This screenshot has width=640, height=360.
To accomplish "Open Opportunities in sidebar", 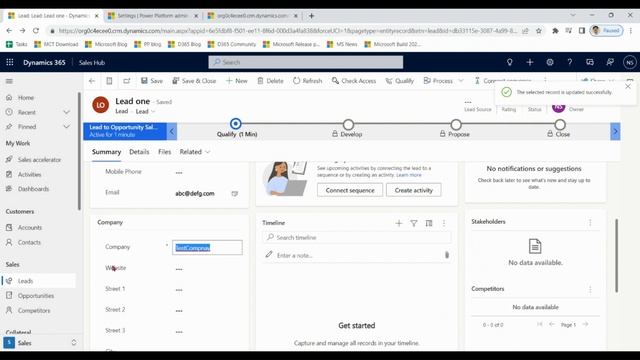I will [x=36, y=296].
